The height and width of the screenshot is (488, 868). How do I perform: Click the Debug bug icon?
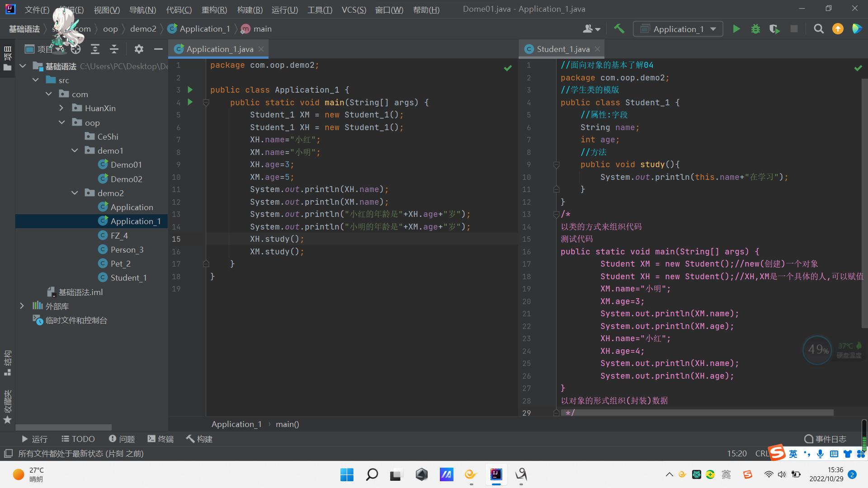coord(755,29)
